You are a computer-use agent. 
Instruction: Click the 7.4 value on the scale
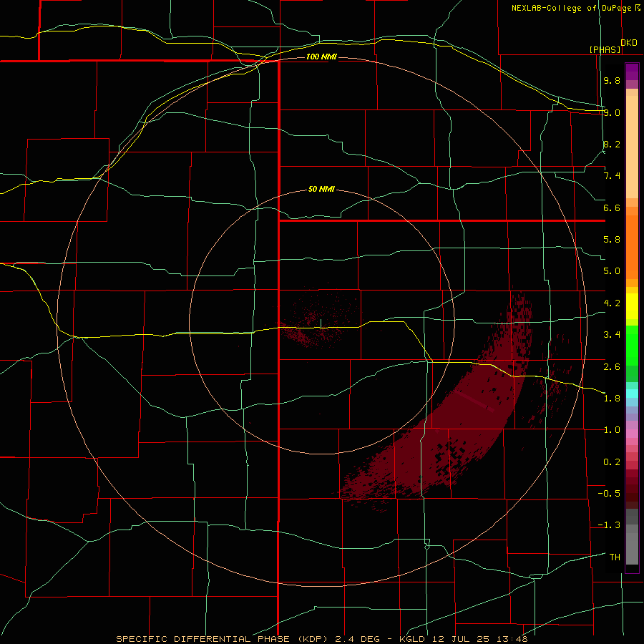click(612, 176)
